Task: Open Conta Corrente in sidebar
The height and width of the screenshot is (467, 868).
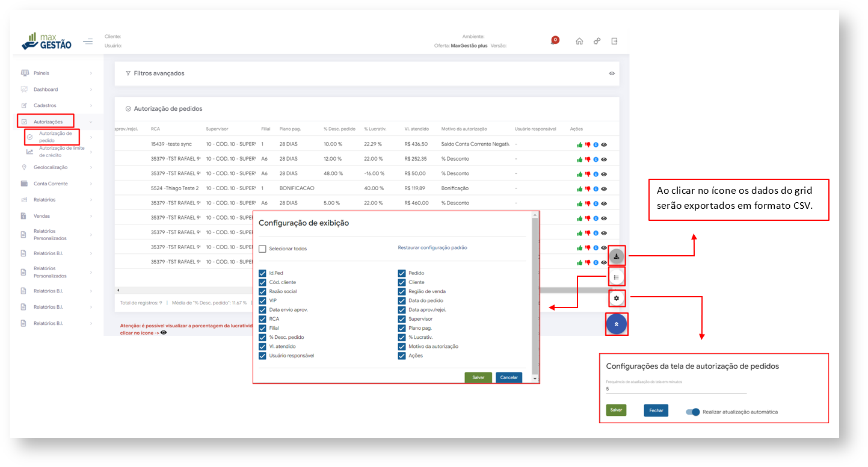Action: click(x=51, y=184)
